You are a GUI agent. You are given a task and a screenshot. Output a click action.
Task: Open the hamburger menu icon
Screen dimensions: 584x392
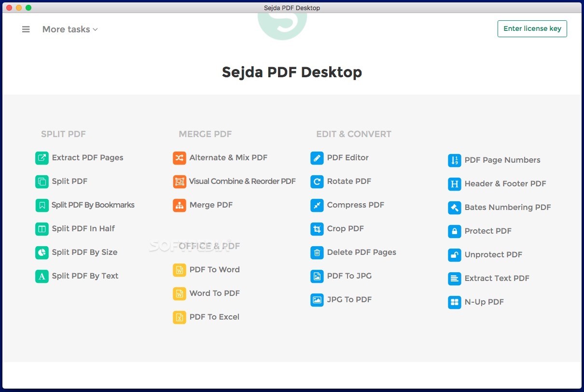click(x=26, y=29)
